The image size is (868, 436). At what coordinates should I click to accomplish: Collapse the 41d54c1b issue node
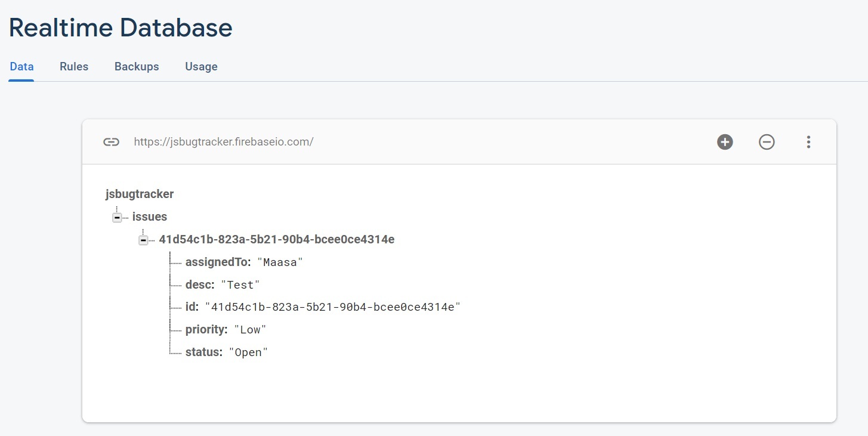coord(143,240)
